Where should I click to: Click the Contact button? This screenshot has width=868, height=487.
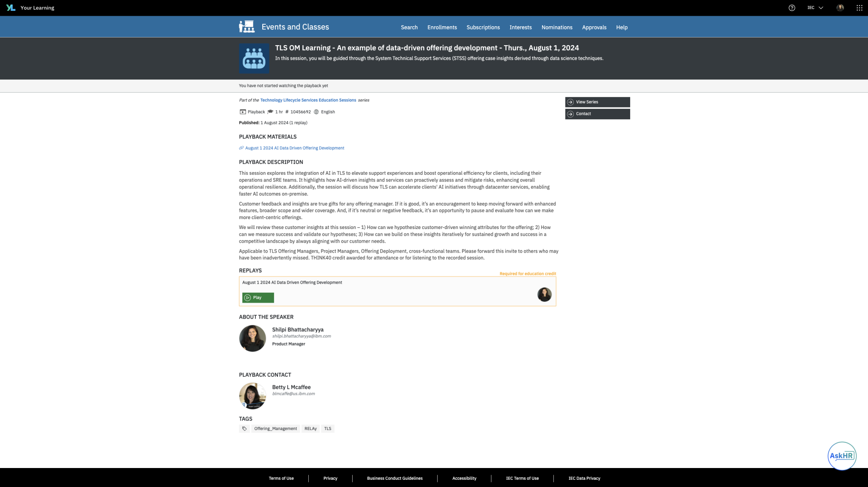pos(597,114)
